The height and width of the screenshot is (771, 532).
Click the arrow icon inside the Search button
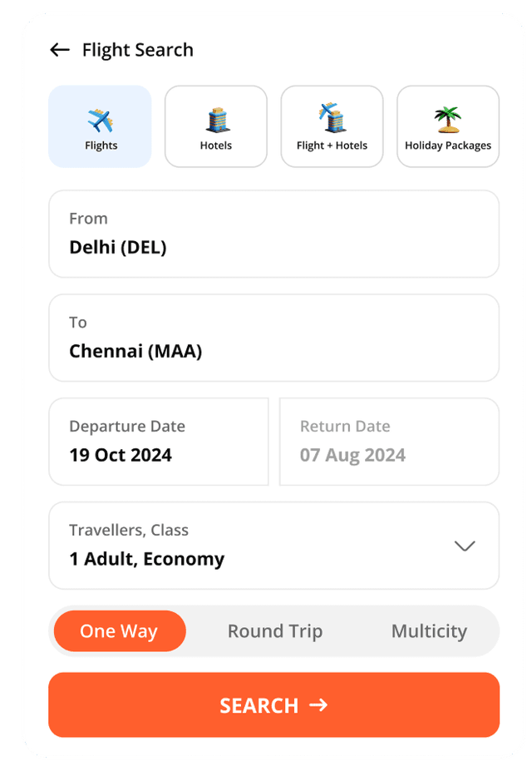pyautogui.click(x=318, y=704)
